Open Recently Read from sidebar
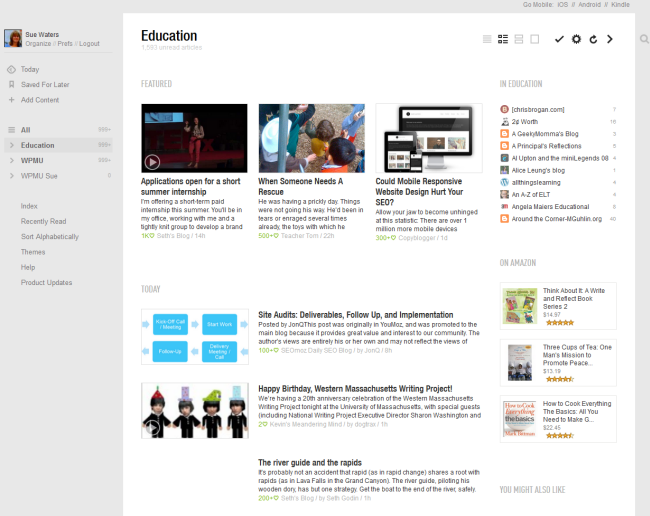The height and width of the screenshot is (516, 650). pyautogui.click(x=43, y=221)
